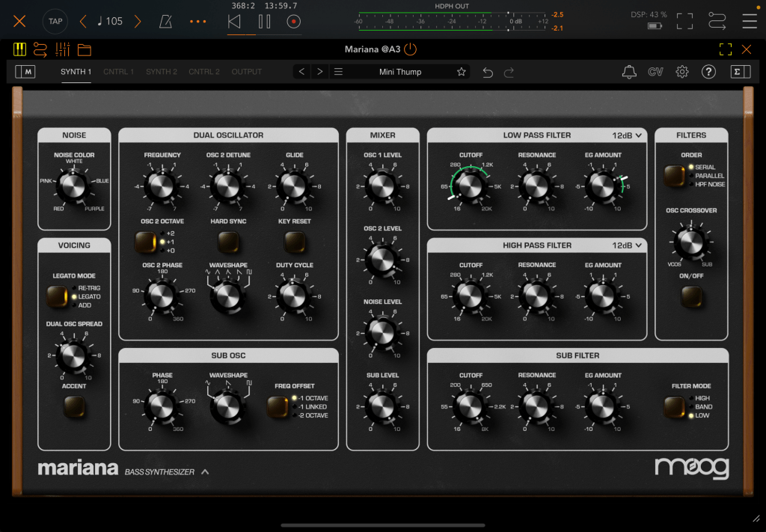
Task: Click the undo arrow icon
Action: (x=488, y=72)
